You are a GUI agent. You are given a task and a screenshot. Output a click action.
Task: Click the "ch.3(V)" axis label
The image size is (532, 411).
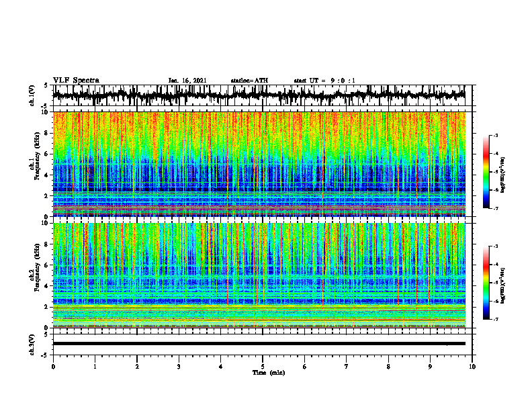pyautogui.click(x=32, y=345)
